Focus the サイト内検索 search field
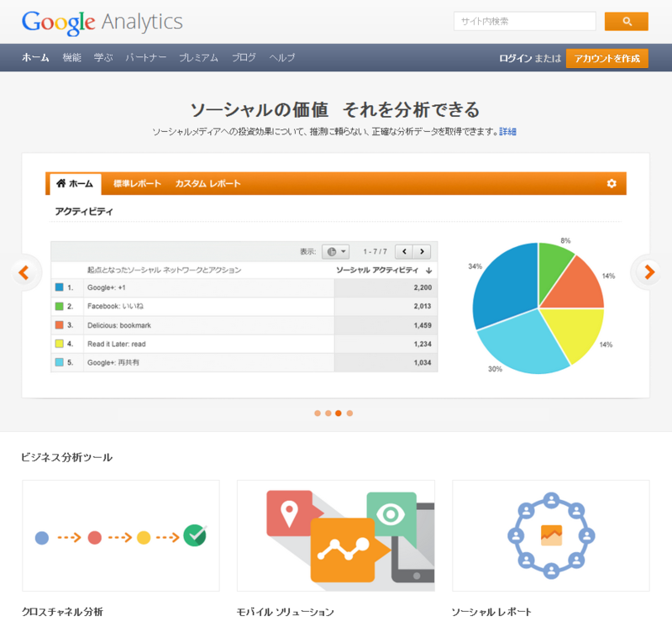 click(524, 22)
